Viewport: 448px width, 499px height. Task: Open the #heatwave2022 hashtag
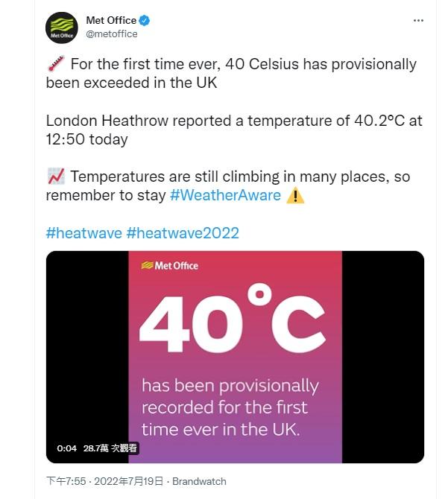[183, 233]
